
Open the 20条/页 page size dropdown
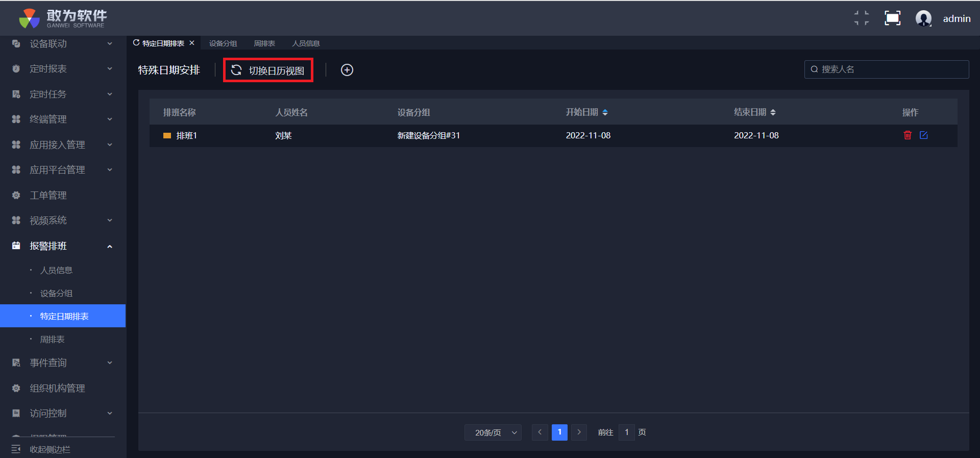click(493, 432)
